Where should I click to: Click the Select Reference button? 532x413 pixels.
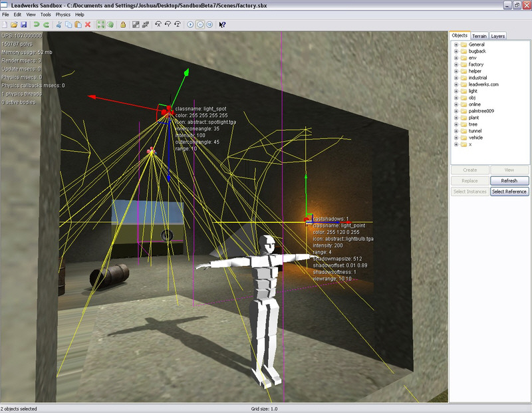click(509, 192)
